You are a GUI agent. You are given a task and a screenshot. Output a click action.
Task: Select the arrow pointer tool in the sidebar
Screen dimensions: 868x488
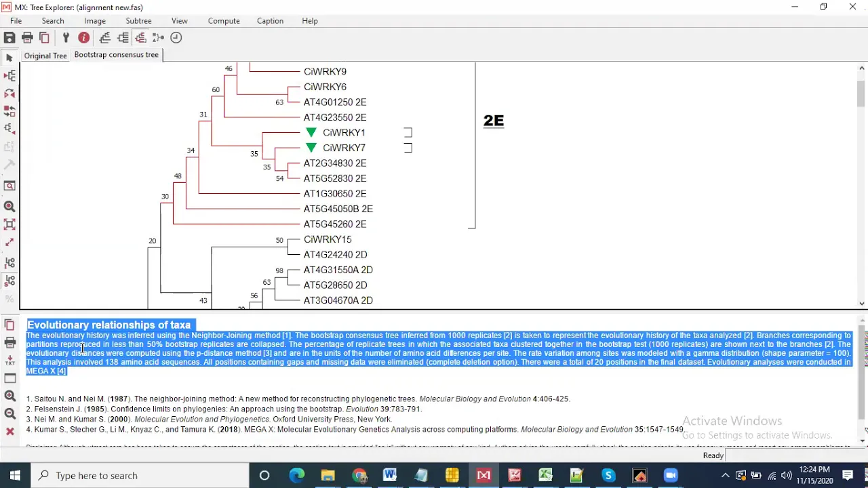click(9, 58)
